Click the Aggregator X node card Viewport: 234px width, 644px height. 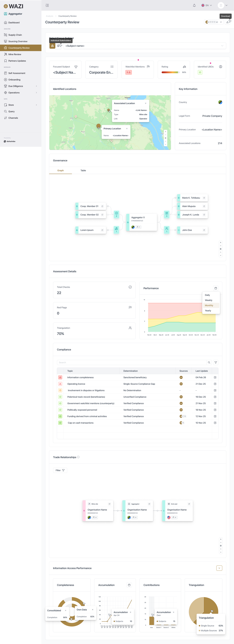pos(142,222)
